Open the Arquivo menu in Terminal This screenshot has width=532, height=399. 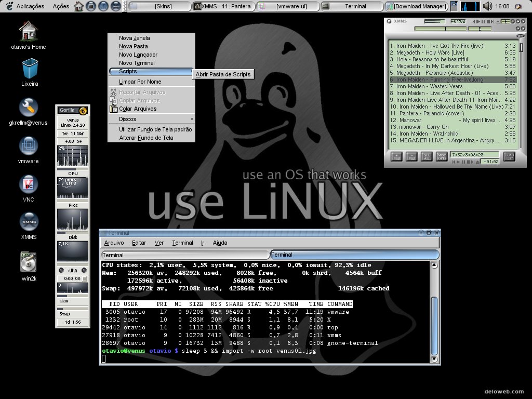coord(114,243)
